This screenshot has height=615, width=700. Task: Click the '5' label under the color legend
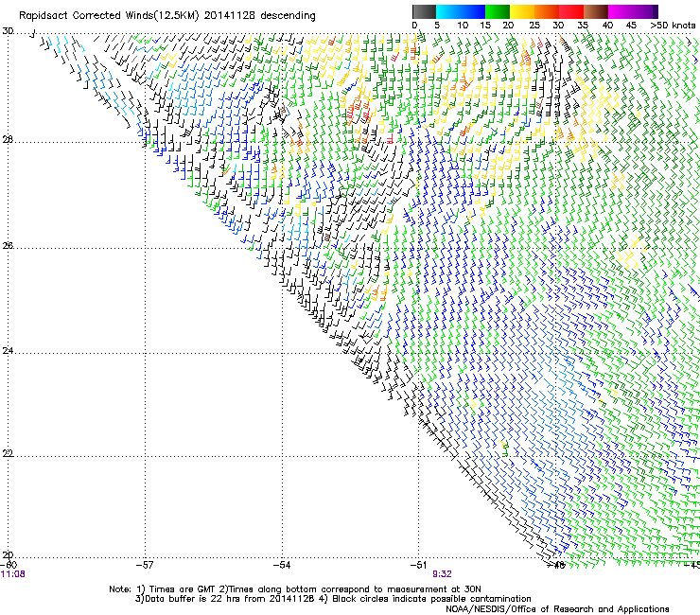[x=437, y=25]
